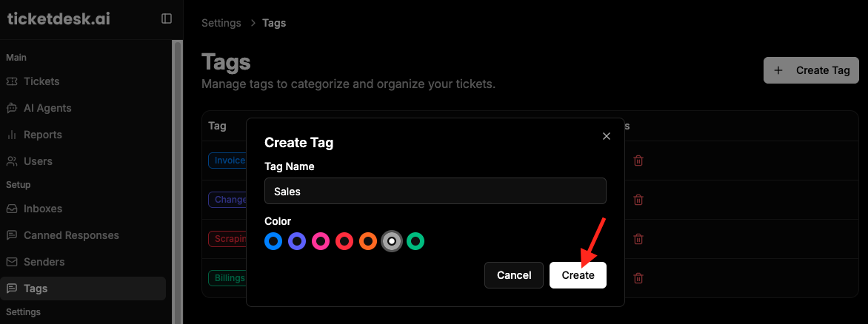Click trash icon for Change tag row
The image size is (868, 324).
pyautogui.click(x=638, y=200)
